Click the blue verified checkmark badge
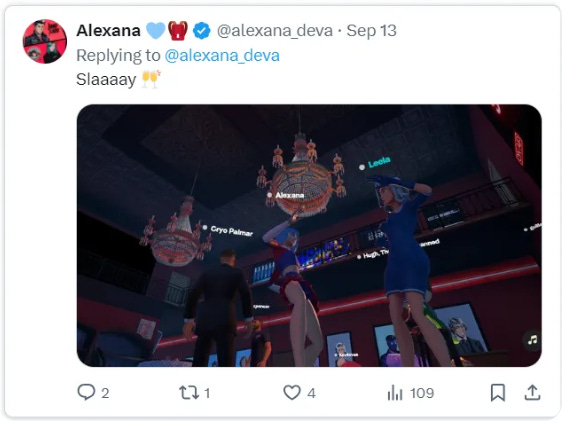 [201, 31]
